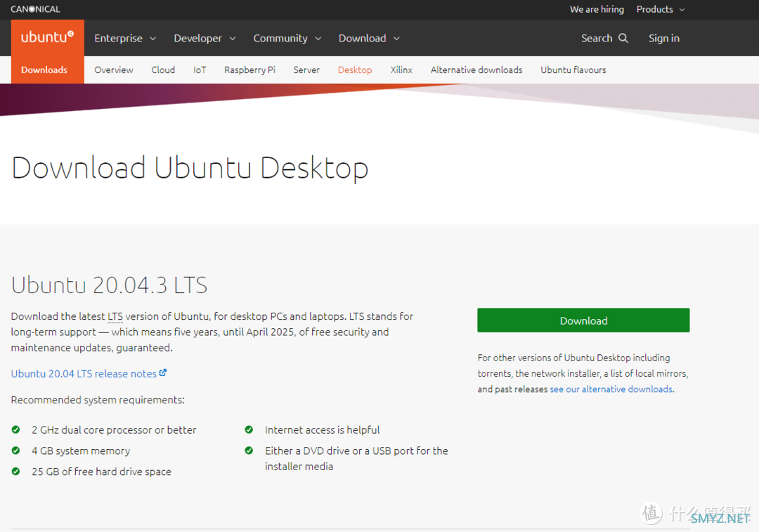Click the 4 GB system memory text
This screenshot has height=532, width=759.
tap(81, 450)
